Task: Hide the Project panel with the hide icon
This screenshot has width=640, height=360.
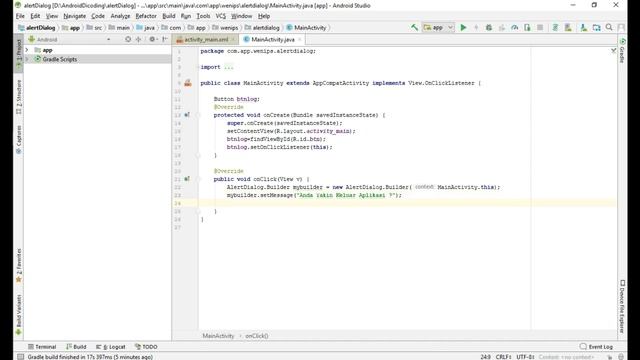Action: 165,39
